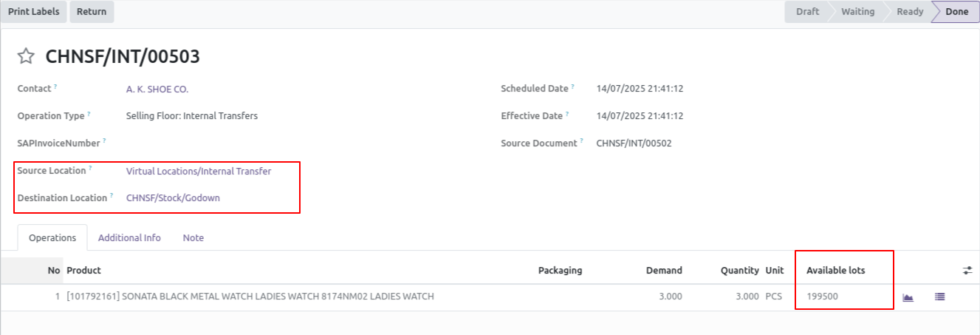Open A. K. SHOE CO. contact link
980x335 pixels.
point(157,89)
